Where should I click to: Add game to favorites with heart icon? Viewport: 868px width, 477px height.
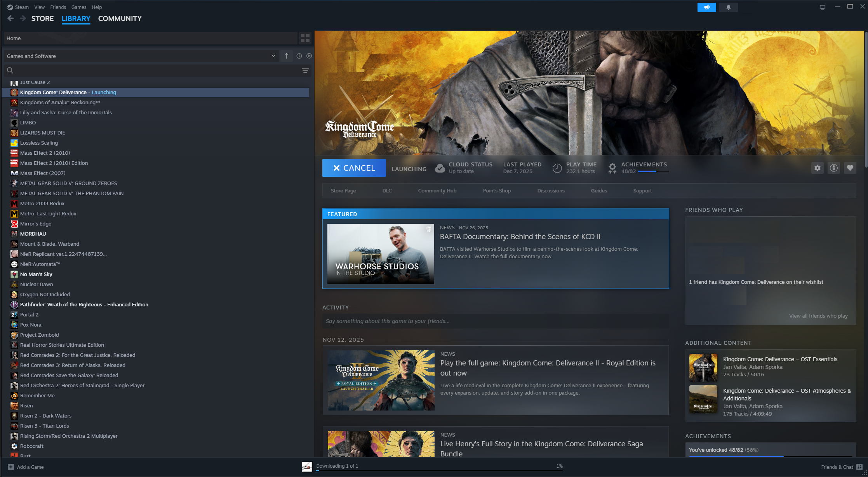tap(850, 168)
